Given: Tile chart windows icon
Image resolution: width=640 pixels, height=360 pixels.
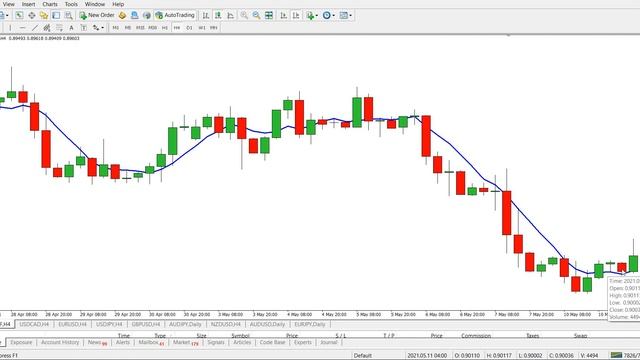Looking at the screenshot, I should (269, 16).
